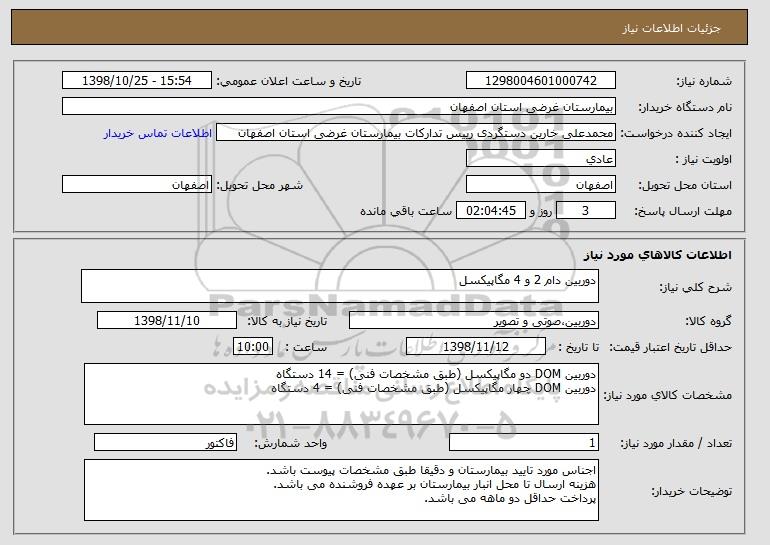Click the request creator field محمدعلی جاربن دستگردی
Viewport: 770px width, 545px height.
416,133
